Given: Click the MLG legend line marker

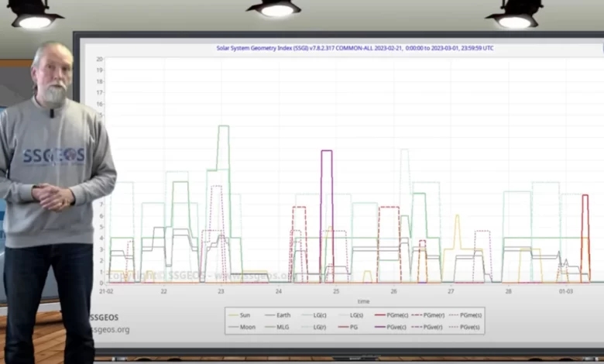Looking at the screenshot, I should [270, 327].
